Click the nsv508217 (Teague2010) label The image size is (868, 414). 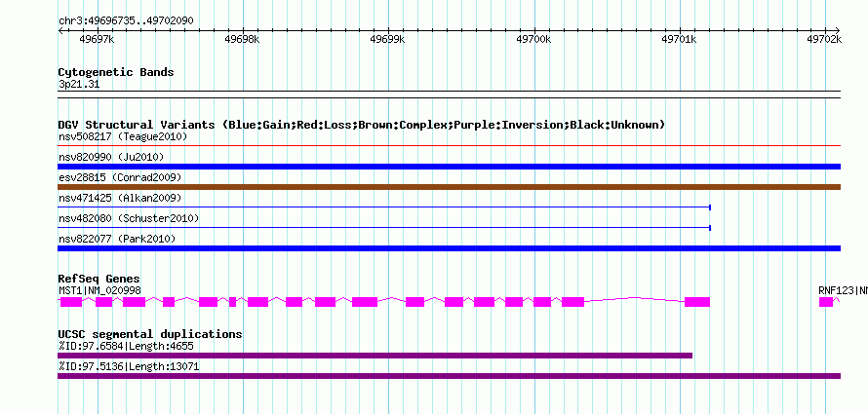pyautogui.click(x=123, y=136)
